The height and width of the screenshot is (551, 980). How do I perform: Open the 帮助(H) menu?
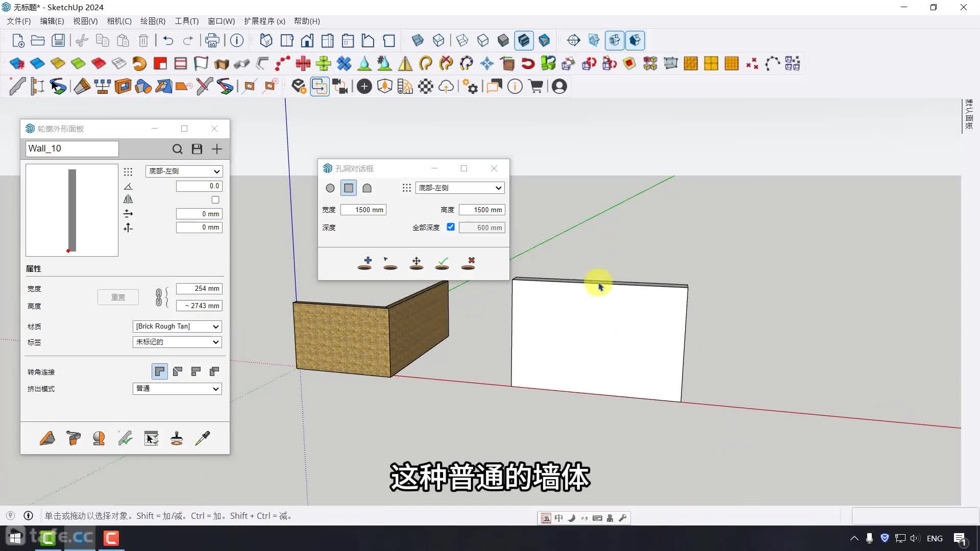(307, 21)
